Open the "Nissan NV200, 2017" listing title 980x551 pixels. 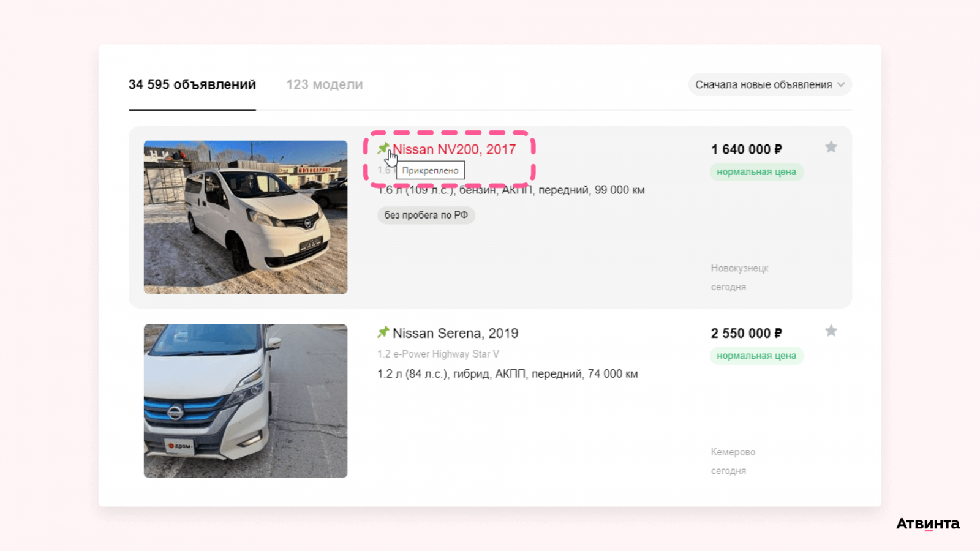click(x=454, y=149)
